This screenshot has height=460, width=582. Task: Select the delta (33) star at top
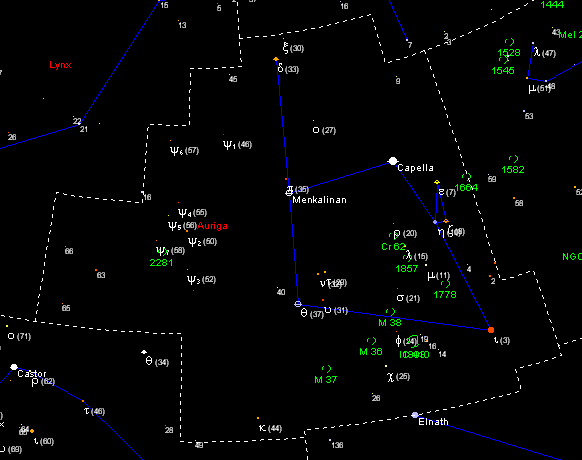point(276,59)
